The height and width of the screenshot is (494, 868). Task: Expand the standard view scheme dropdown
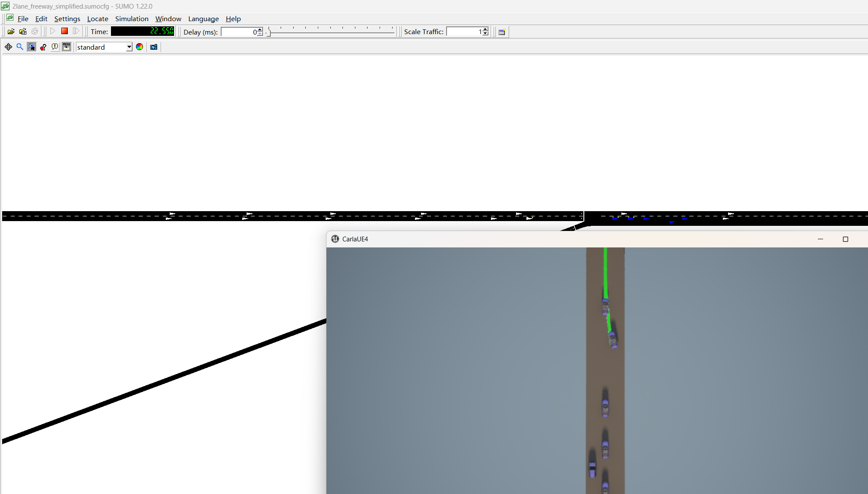[129, 47]
